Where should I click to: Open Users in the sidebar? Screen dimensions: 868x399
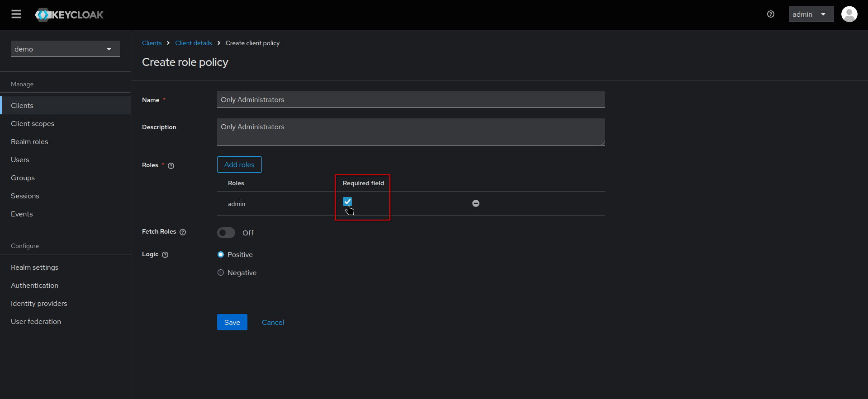tap(66, 160)
